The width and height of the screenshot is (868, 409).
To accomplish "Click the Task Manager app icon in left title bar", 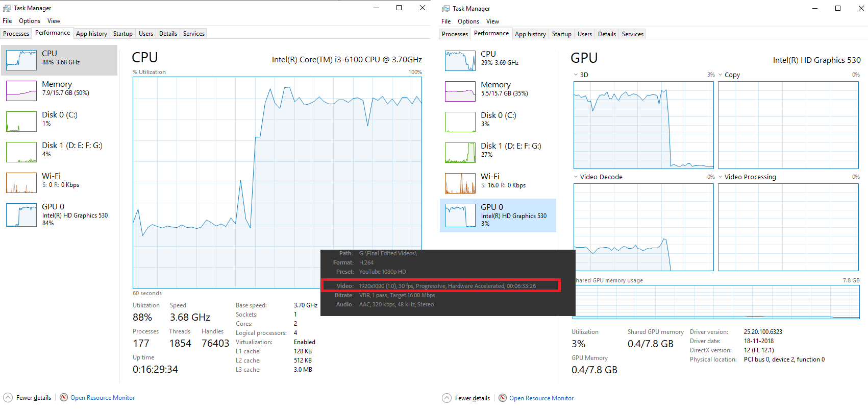I will click(7, 8).
